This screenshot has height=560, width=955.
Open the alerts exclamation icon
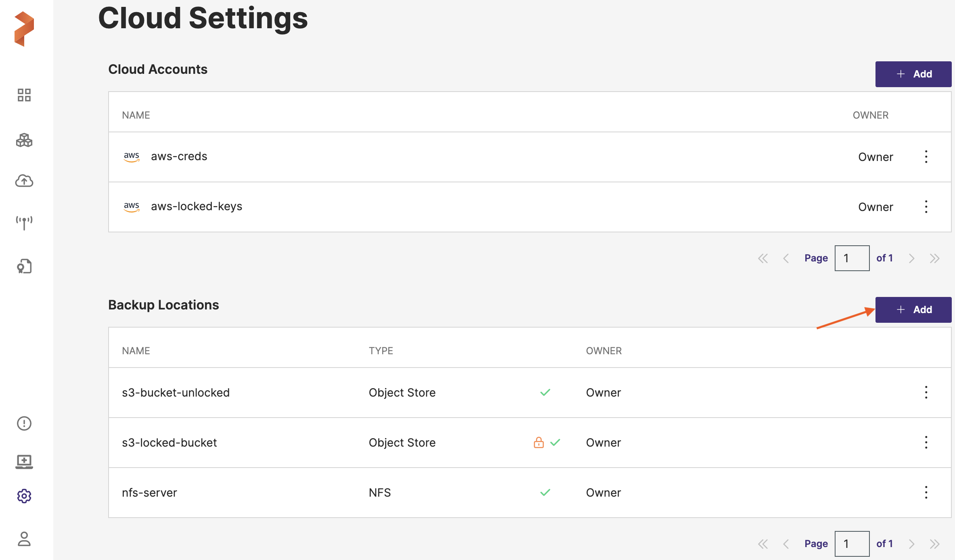coord(24,423)
